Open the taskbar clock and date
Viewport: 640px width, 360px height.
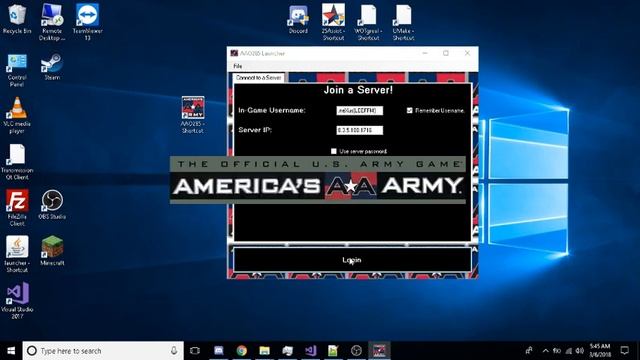click(600, 351)
